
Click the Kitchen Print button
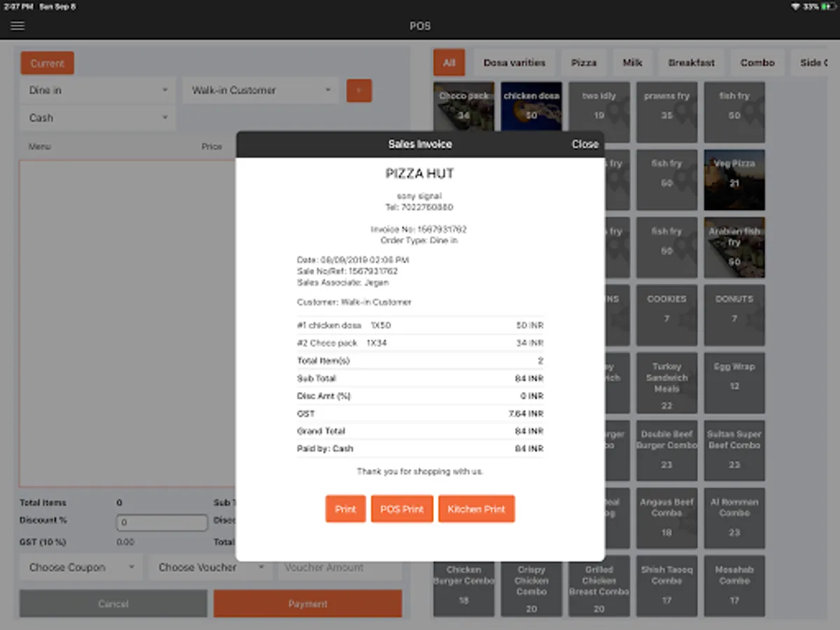[x=476, y=509]
